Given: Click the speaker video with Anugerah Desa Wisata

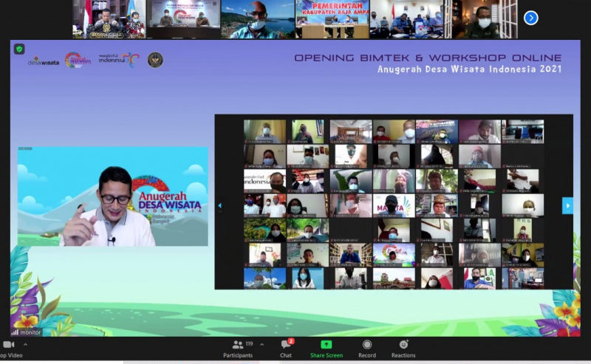Looking at the screenshot, I should [113, 196].
